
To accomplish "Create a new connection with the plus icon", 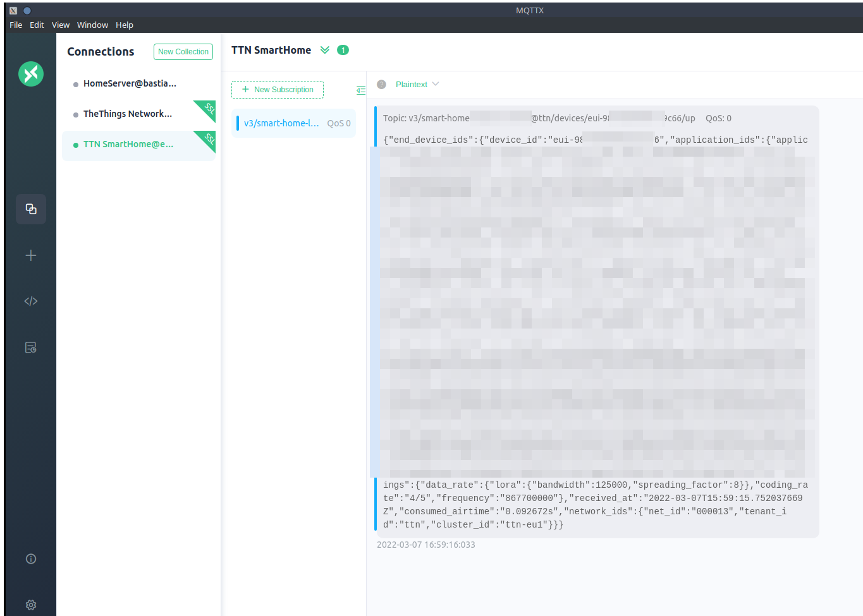I will 30,255.
